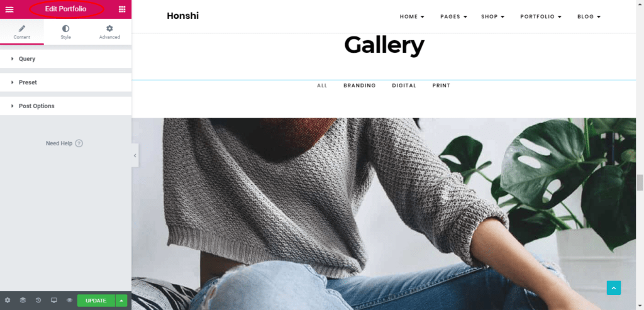Switch to the Advanced tab
Viewport: 644px width, 310px height.
pyautogui.click(x=109, y=32)
